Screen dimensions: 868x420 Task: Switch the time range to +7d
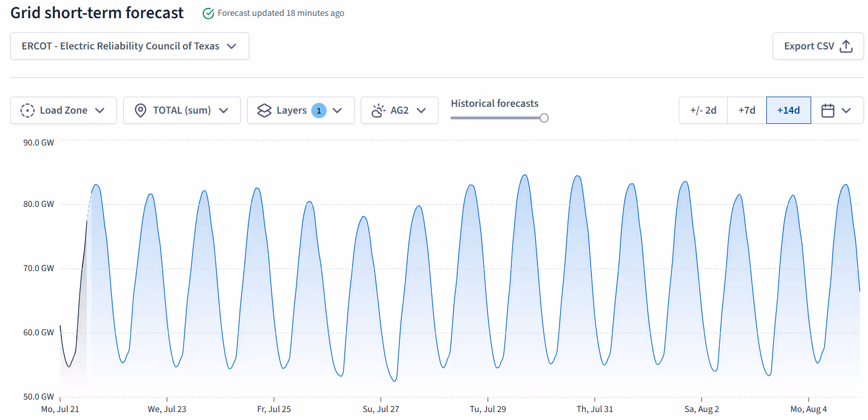pyautogui.click(x=746, y=110)
